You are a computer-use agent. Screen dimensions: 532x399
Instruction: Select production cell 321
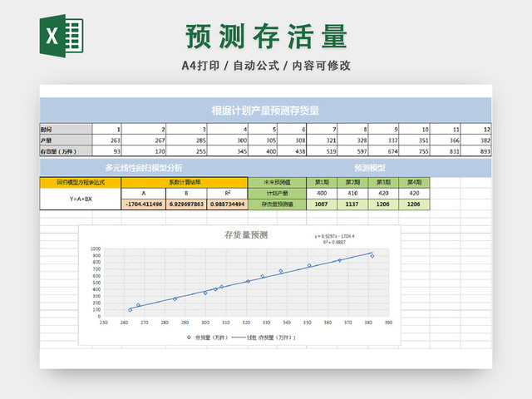tap(322, 140)
